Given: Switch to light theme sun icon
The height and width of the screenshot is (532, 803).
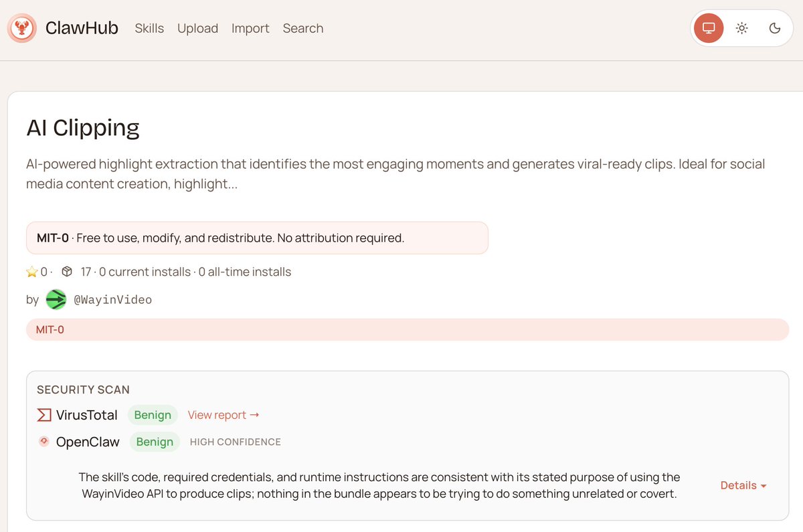Looking at the screenshot, I should (x=741, y=28).
